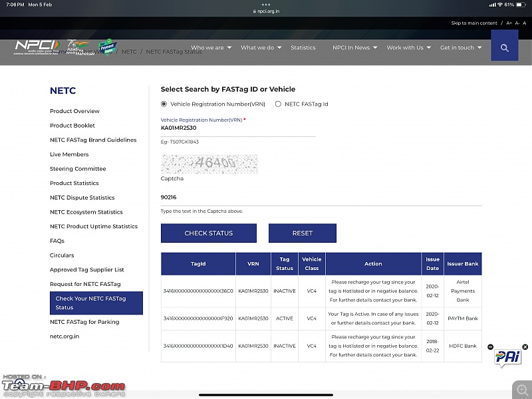532x399 pixels.
Task: Open NETC FASTag for Parking link
Action: (84, 322)
